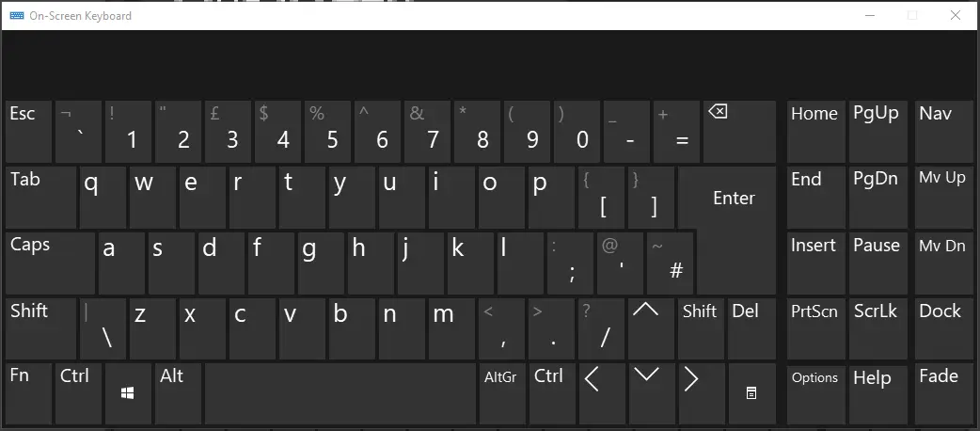
Task: Click the On-Screen Keyboard title bar icon
Action: [17, 16]
